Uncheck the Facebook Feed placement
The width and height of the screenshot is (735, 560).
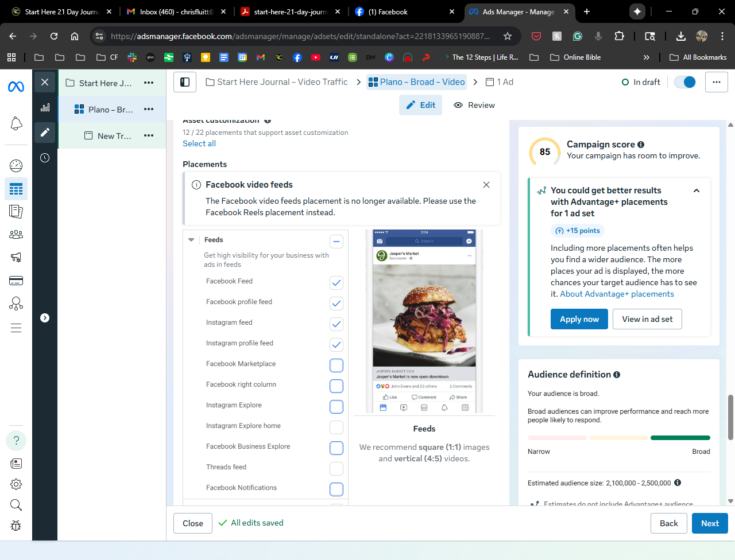(336, 283)
